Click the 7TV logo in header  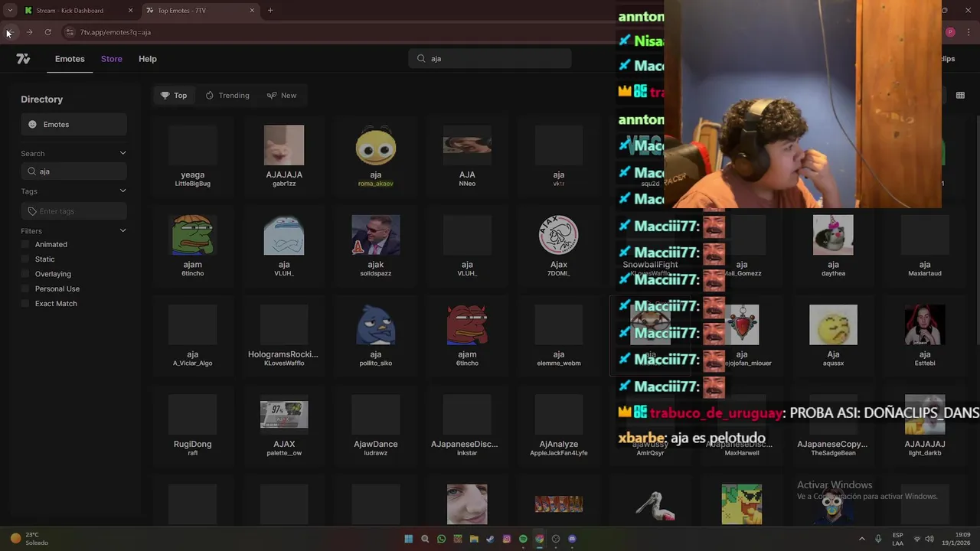click(23, 59)
